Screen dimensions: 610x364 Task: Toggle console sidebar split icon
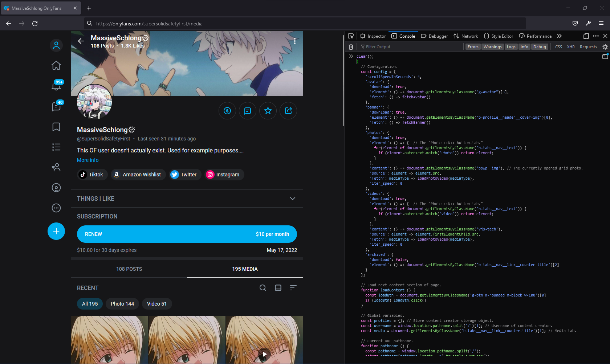coord(605,57)
